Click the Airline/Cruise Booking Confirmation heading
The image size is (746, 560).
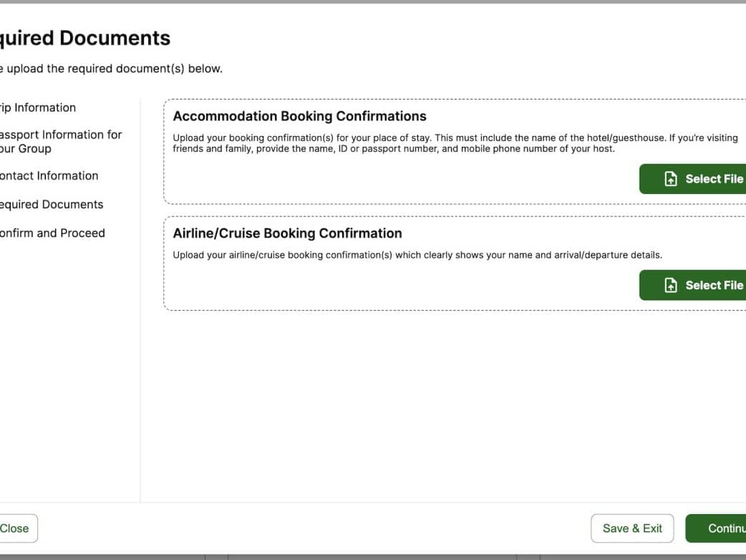[287, 233]
